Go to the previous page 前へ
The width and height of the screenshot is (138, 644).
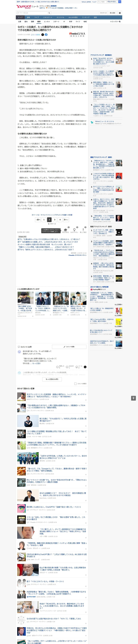pyautogui.click(x=38, y=220)
